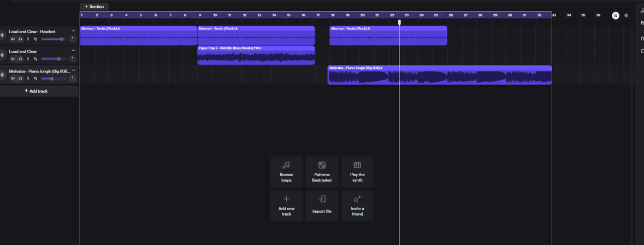Solo the second Loud and Clear track

pos(20,59)
